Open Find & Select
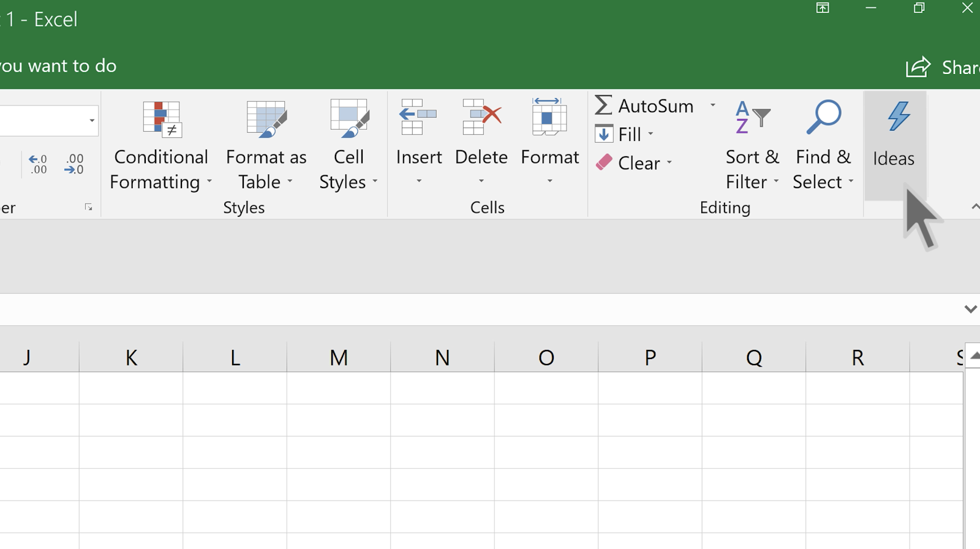980x549 pixels. pyautogui.click(x=823, y=146)
